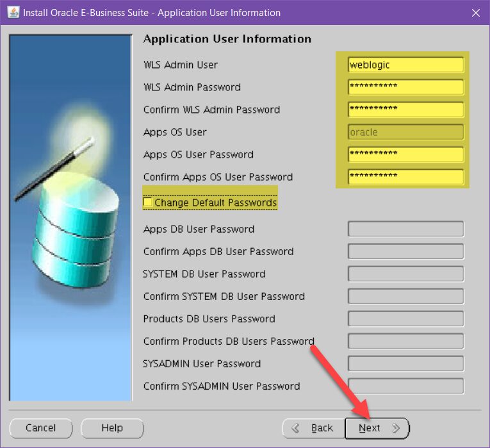Click the Application User Information heading
Viewport: 490px width, 448px height.
tap(227, 38)
